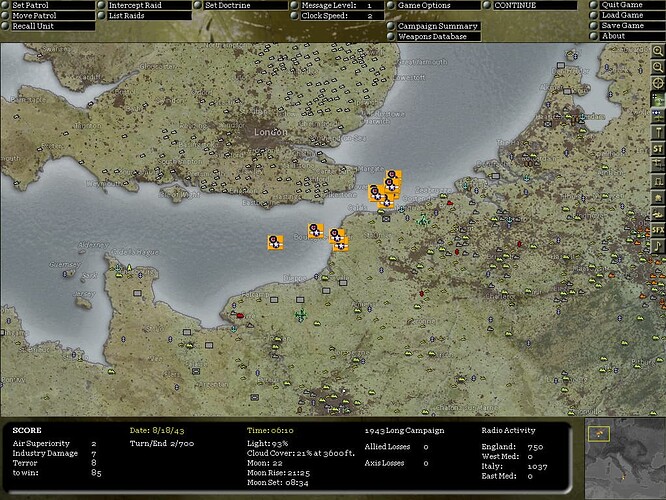This screenshot has height=500, width=666.
Task: Toggle the green radar display sidebar icon
Action: point(658,99)
